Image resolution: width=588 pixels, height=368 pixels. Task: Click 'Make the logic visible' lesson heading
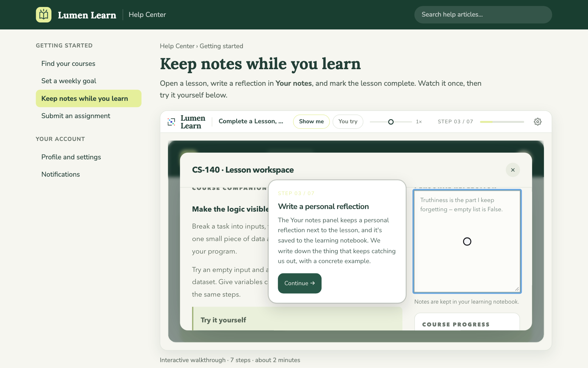230,209
